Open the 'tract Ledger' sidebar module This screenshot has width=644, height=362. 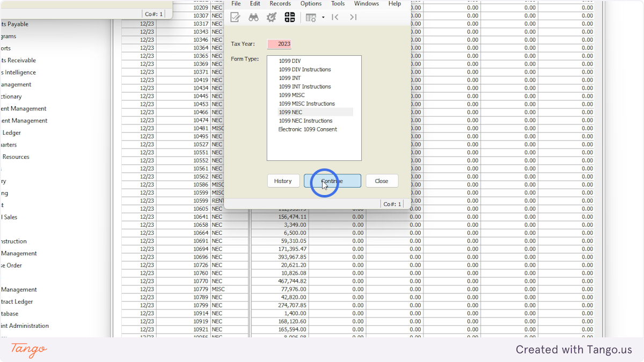[x=17, y=302]
